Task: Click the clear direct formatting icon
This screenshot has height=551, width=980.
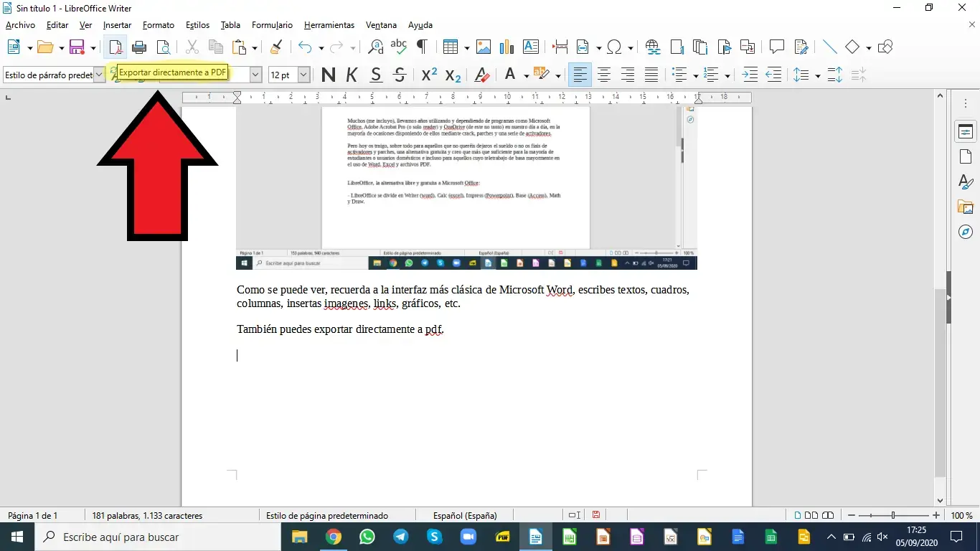Action: 483,75
